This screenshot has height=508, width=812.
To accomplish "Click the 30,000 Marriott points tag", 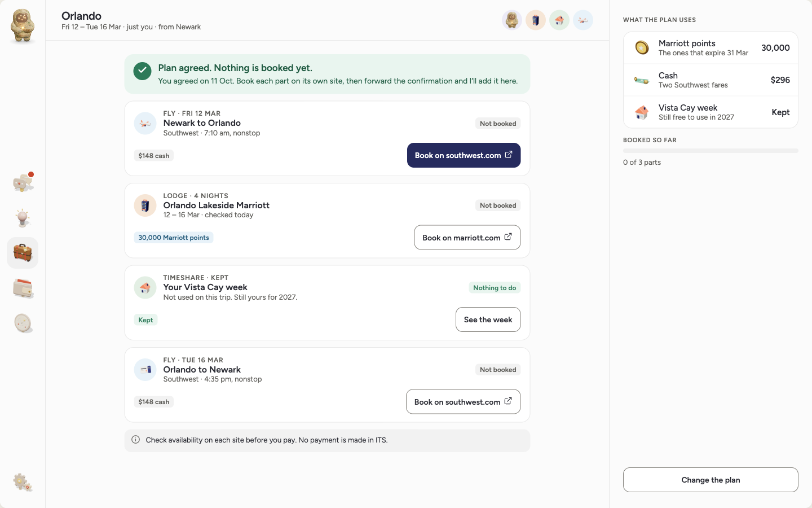I will pos(174,238).
